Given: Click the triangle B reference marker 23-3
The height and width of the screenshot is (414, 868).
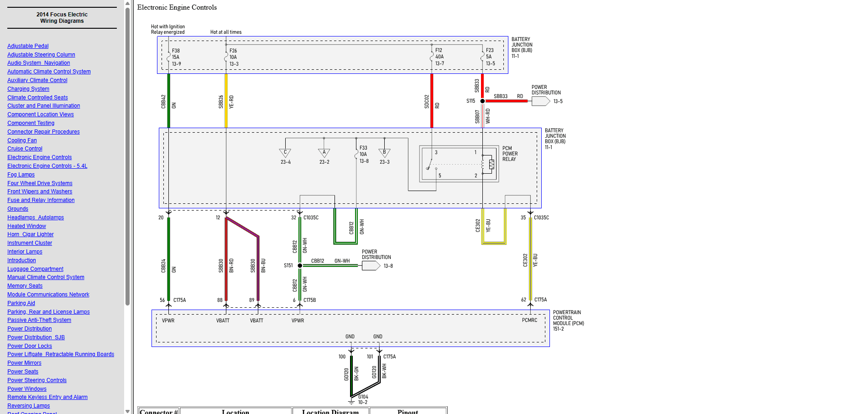Looking at the screenshot, I should tap(384, 153).
